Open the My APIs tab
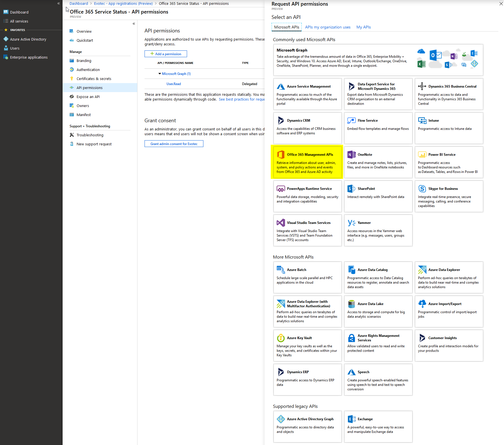The image size is (504, 445). click(363, 27)
